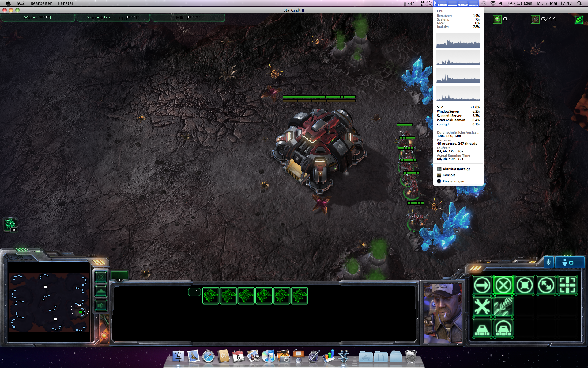Click the Stop command button
The width and height of the screenshot is (588, 368).
coord(503,286)
